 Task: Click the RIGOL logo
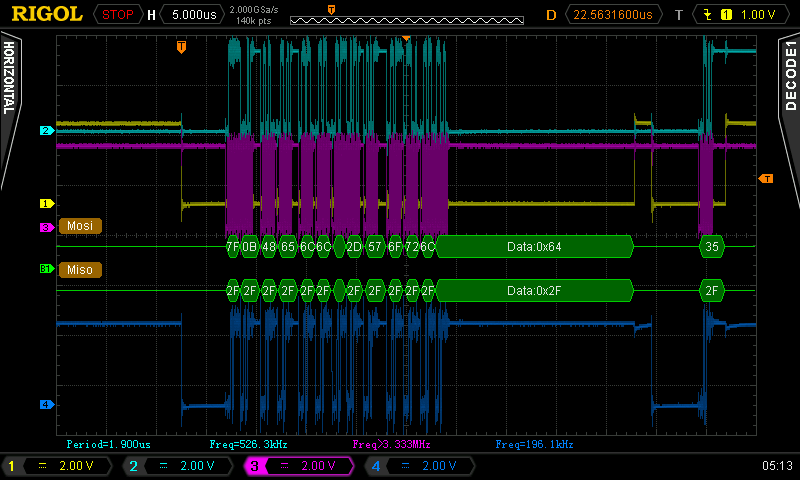tap(47, 14)
